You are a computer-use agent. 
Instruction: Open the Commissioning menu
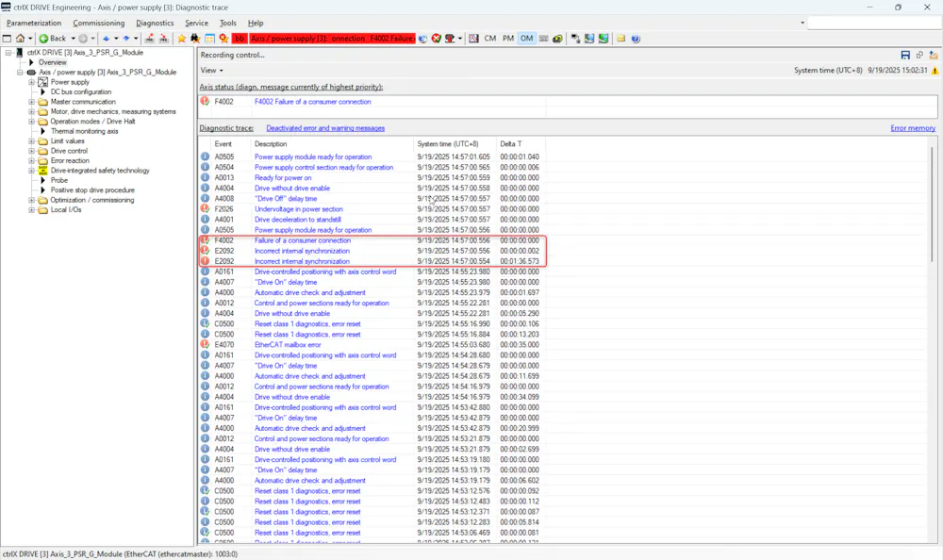[x=99, y=23]
